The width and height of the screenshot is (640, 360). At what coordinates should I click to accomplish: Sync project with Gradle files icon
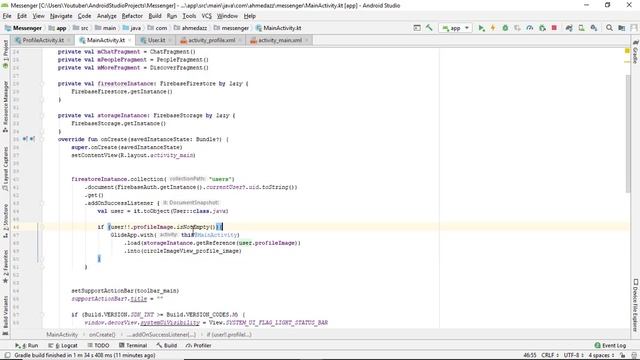pos(569,28)
